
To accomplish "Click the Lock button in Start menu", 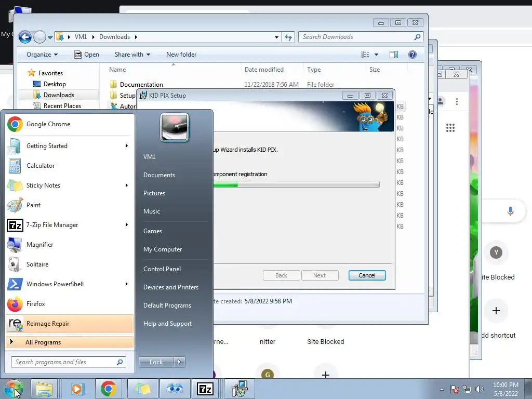I will [156, 362].
